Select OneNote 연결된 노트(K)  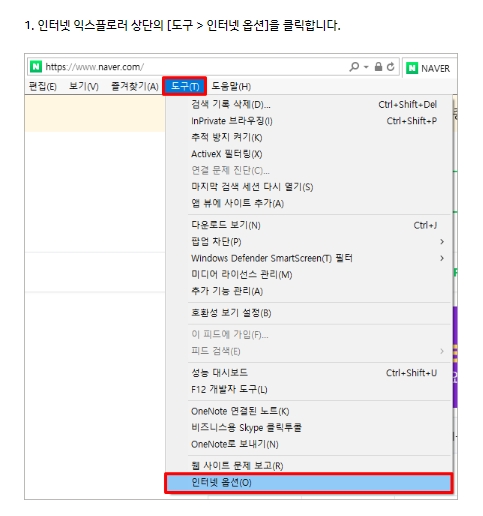pos(309,411)
